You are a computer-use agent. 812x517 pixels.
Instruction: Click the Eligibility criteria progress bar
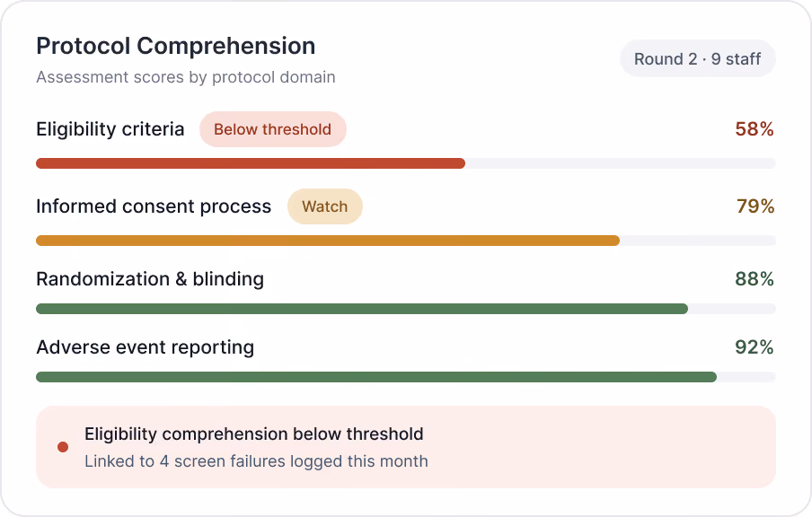point(406,163)
